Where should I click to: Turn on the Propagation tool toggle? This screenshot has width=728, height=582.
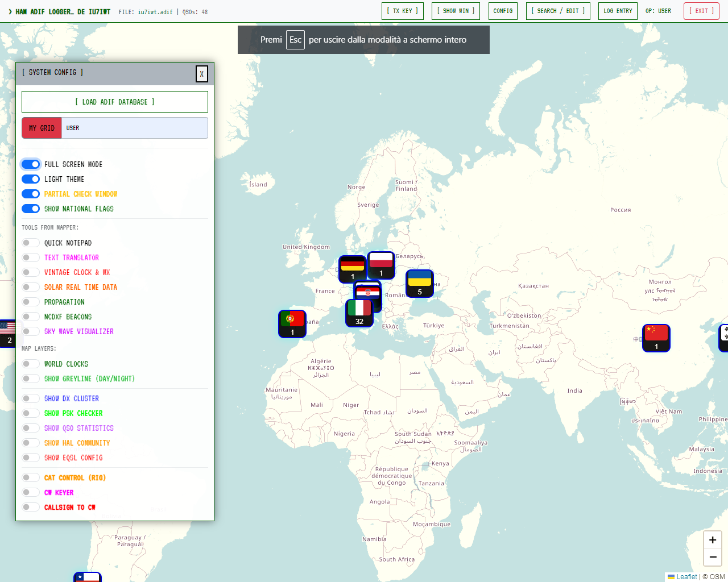point(31,302)
